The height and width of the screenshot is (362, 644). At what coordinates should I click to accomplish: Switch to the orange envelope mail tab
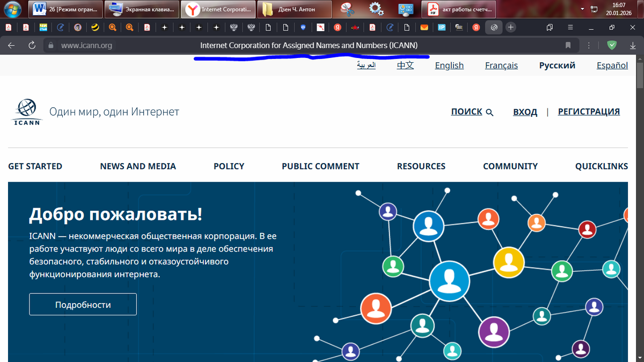[x=424, y=27]
